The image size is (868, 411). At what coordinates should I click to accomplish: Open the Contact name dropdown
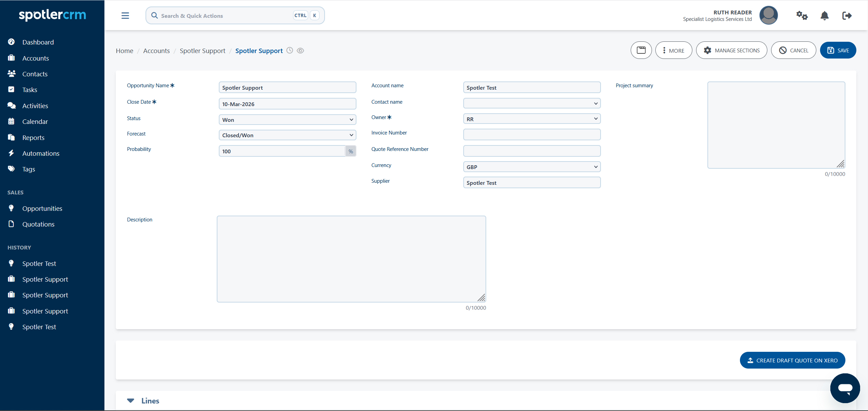532,103
